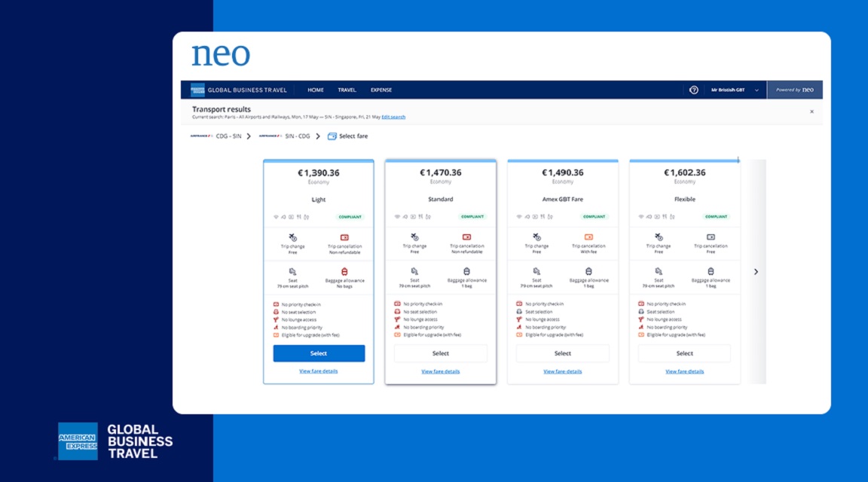Click the Select fare step
Viewport: 868px width, 482px height.
(x=347, y=136)
